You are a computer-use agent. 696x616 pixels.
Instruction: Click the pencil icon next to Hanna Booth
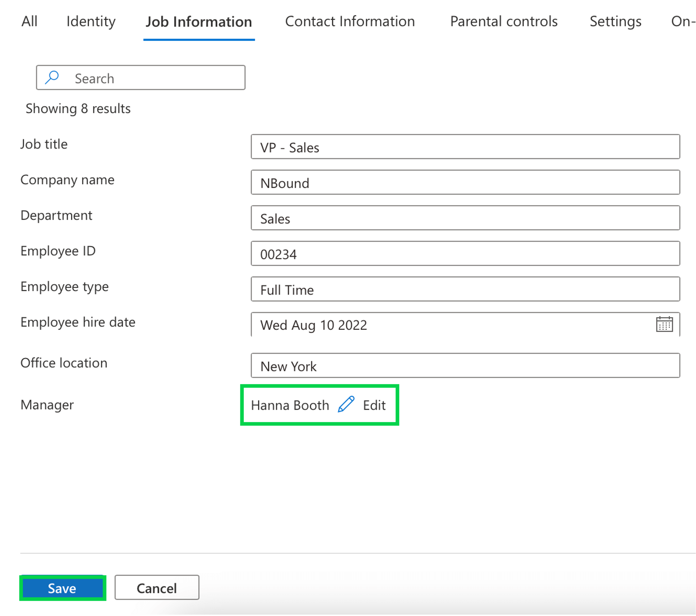(x=346, y=405)
